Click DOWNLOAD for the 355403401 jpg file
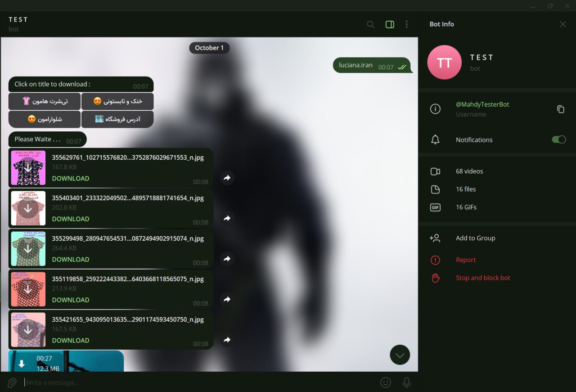This screenshot has width=576, height=392. 71,219
